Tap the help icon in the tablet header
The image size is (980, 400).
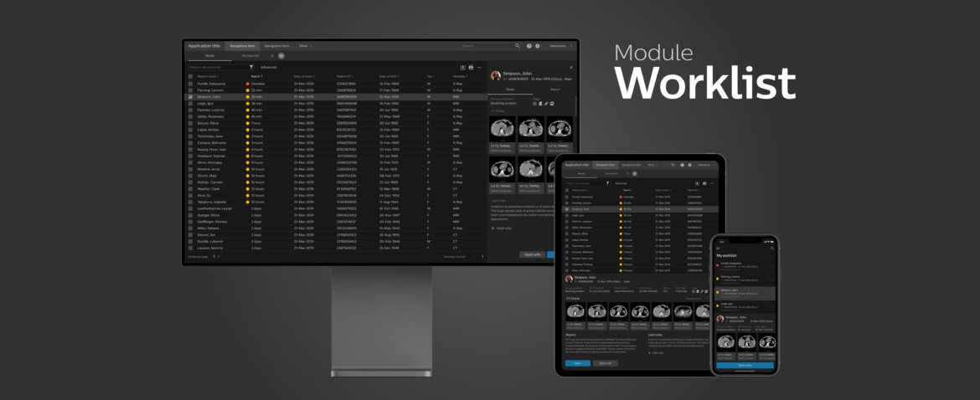click(682, 165)
